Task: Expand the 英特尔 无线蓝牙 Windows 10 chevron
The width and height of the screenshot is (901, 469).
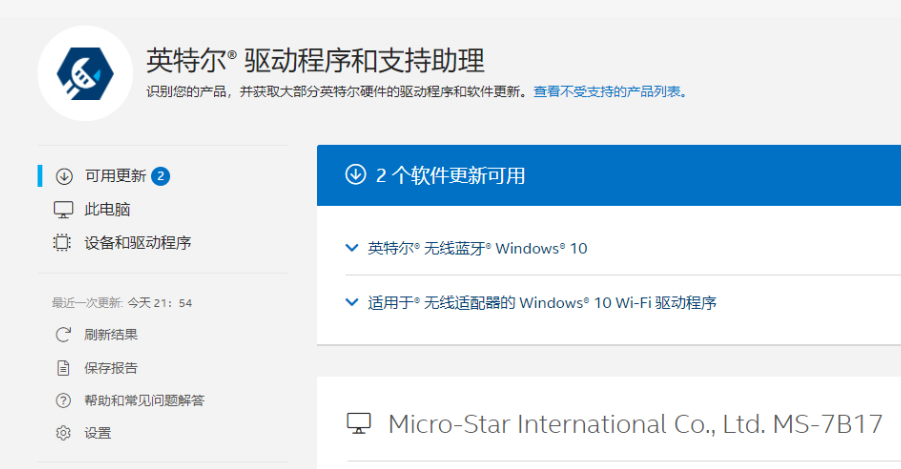Action: pyautogui.click(x=351, y=248)
